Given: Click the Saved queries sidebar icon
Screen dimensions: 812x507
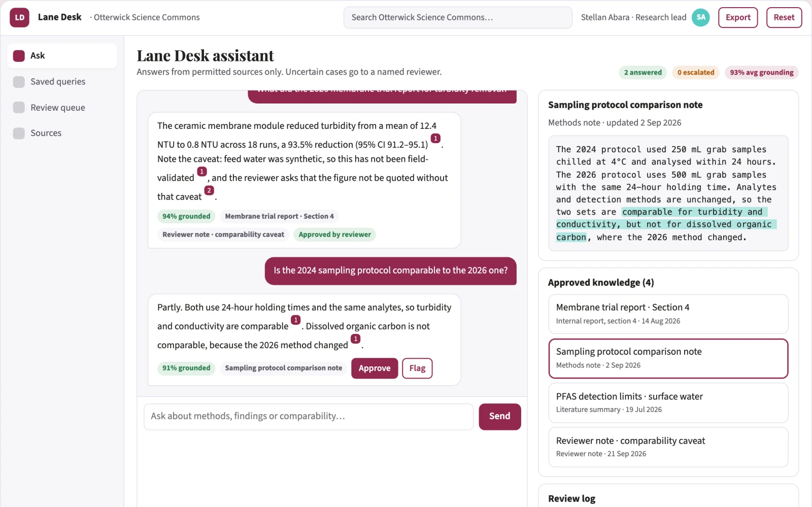Looking at the screenshot, I should [19, 82].
